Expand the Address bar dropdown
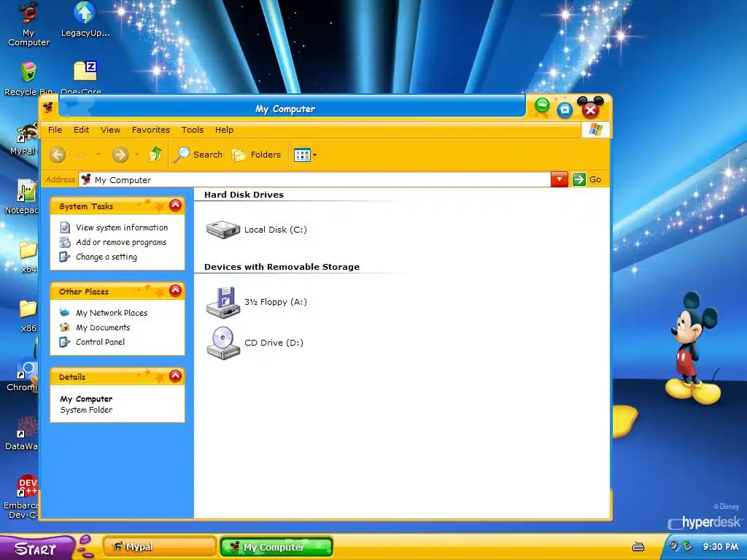This screenshot has height=560, width=747. pyautogui.click(x=560, y=179)
